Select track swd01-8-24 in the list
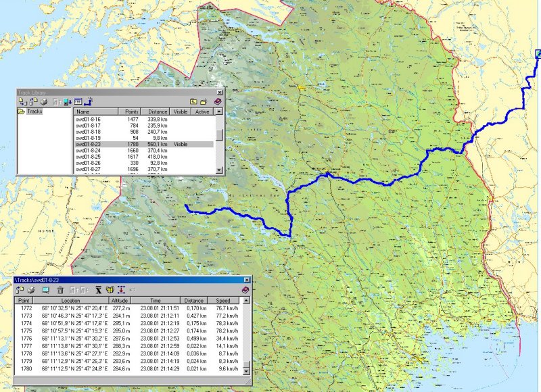 88,150
